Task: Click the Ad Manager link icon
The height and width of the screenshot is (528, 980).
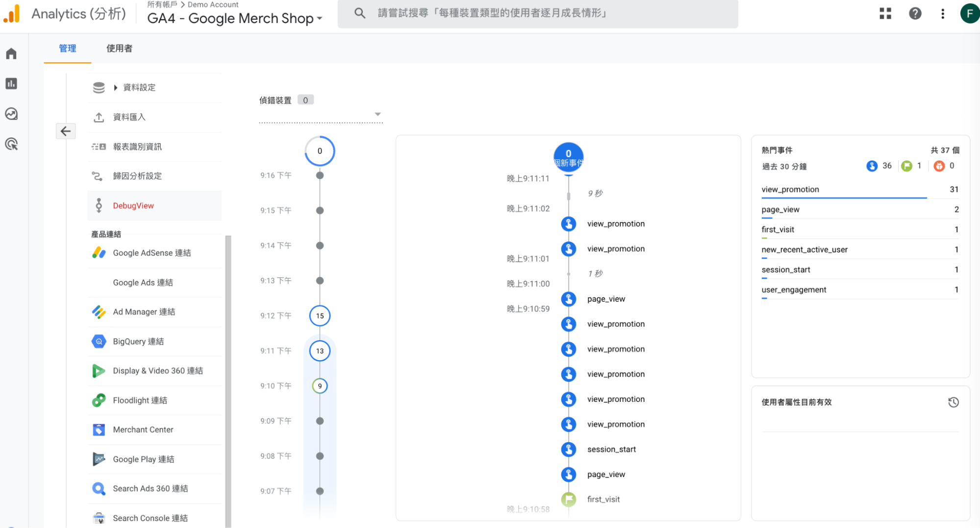Action: coord(99,312)
